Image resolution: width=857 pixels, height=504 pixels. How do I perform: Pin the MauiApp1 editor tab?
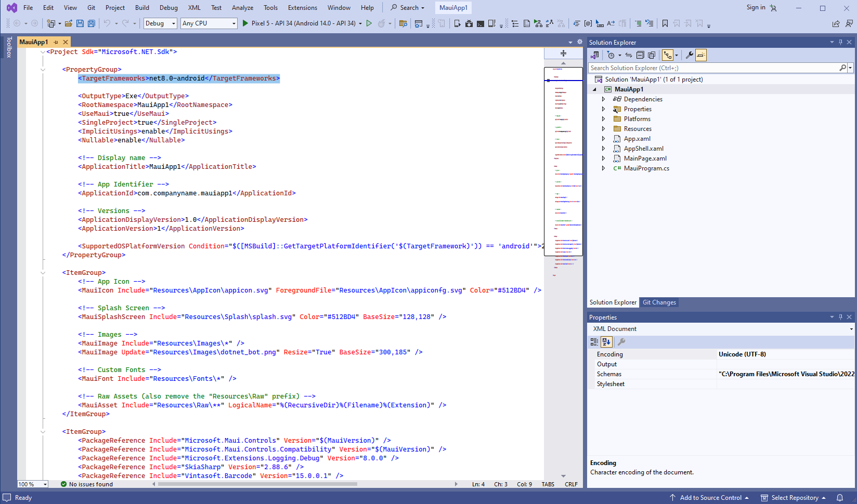click(56, 42)
